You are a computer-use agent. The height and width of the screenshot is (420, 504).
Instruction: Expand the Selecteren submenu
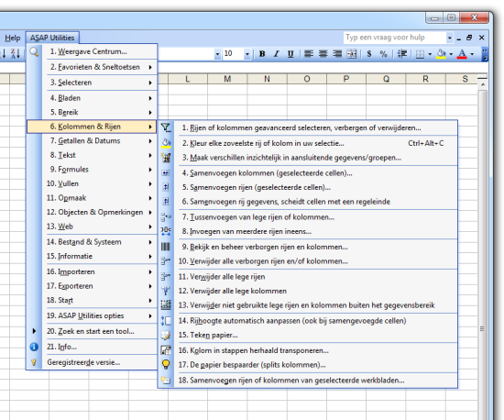pyautogui.click(x=150, y=83)
